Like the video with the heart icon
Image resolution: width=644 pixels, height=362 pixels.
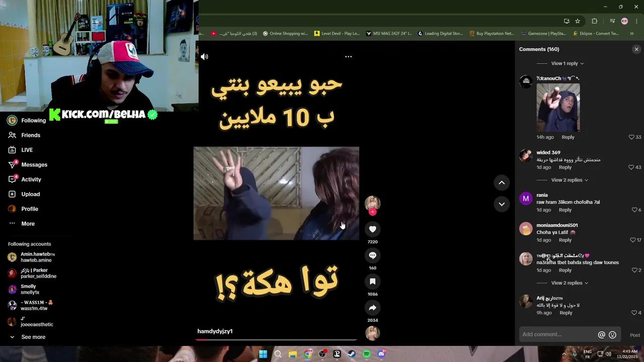tap(372, 229)
